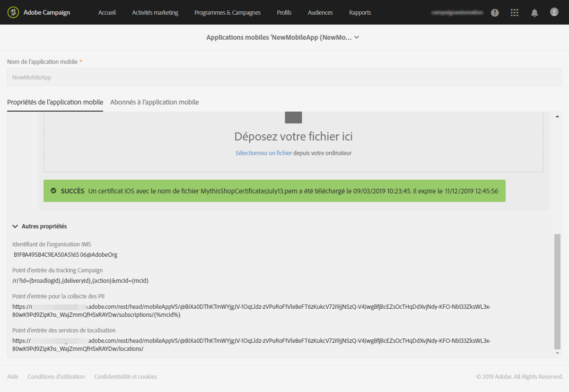Switch to Abonnés à l'application mobile tab
569x392 pixels.
click(x=154, y=102)
